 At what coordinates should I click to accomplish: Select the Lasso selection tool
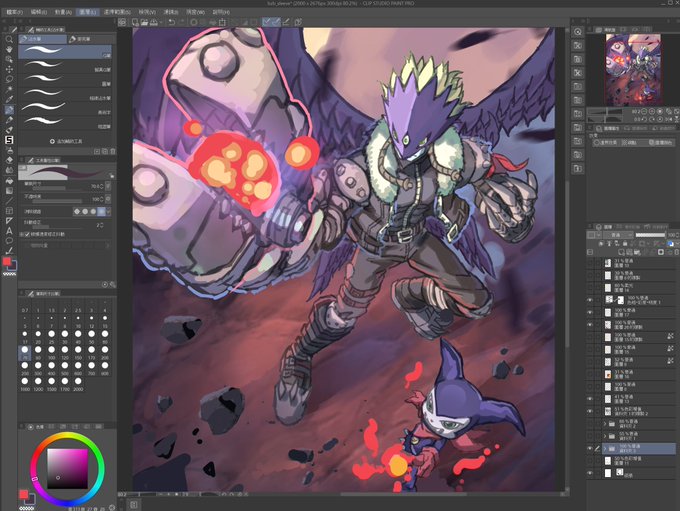9,79
